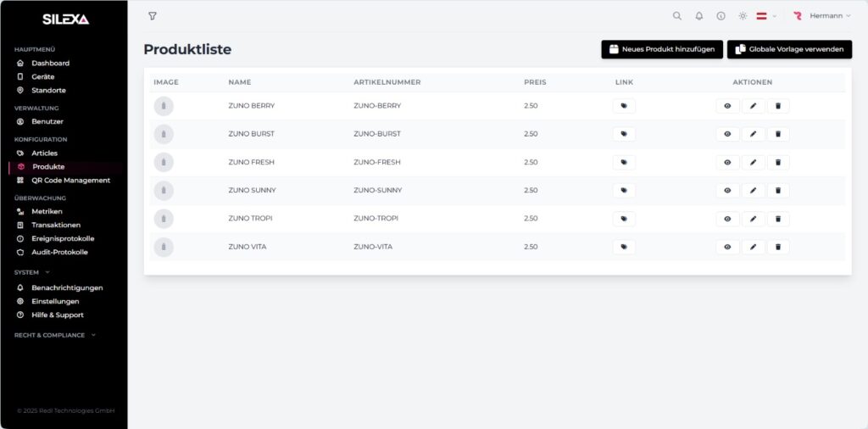Image resolution: width=868 pixels, height=429 pixels.
Task: Open Einstellungen in sidebar
Action: point(55,301)
